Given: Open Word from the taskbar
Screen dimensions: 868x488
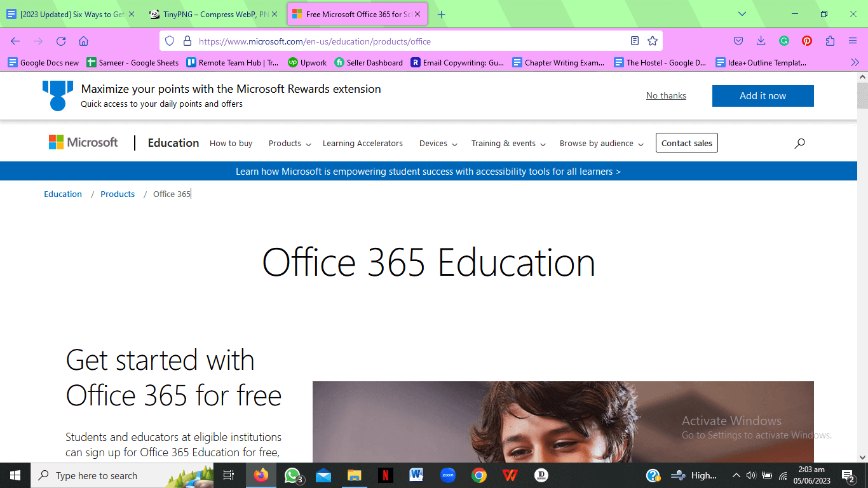Looking at the screenshot, I should tap(417, 475).
